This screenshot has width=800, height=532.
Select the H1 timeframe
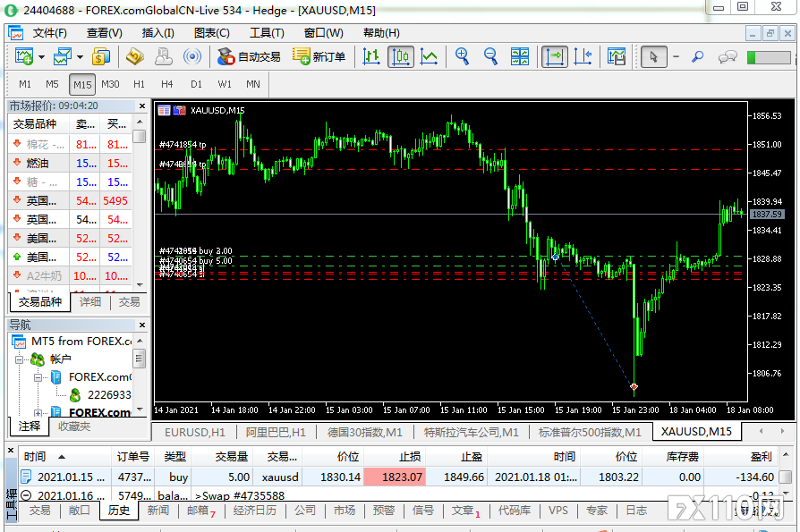click(139, 84)
